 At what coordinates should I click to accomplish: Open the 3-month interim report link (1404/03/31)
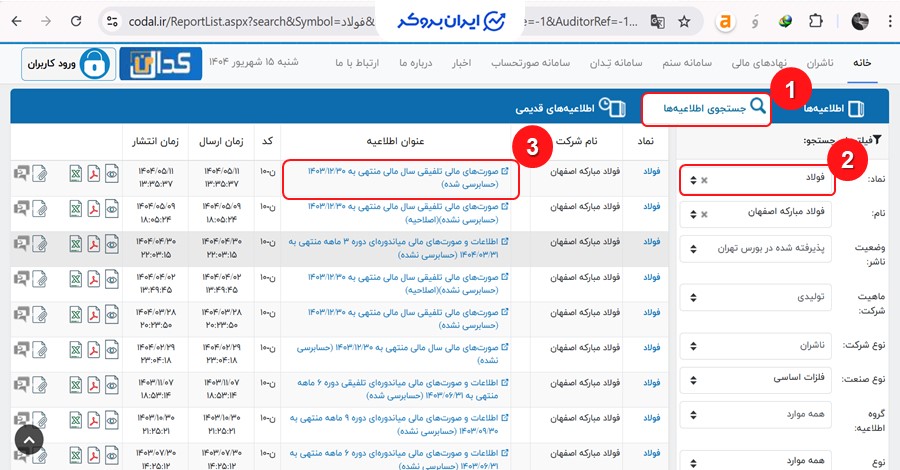[398, 248]
